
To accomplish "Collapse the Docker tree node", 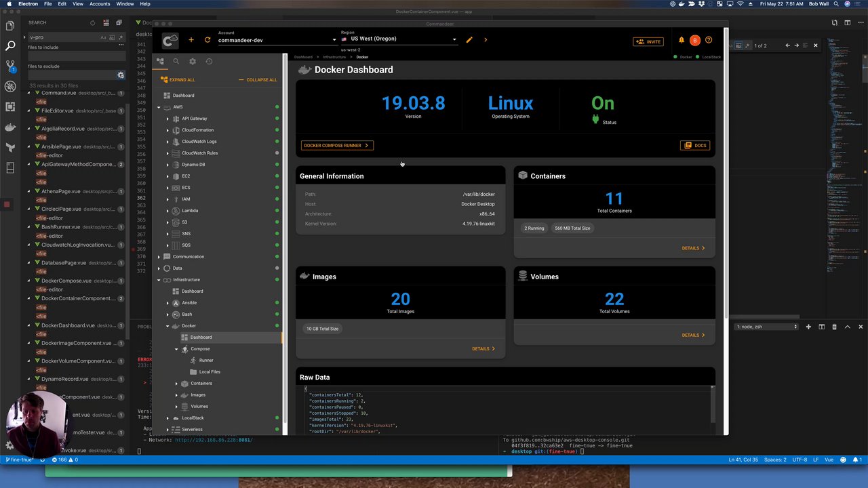I will pos(167,326).
